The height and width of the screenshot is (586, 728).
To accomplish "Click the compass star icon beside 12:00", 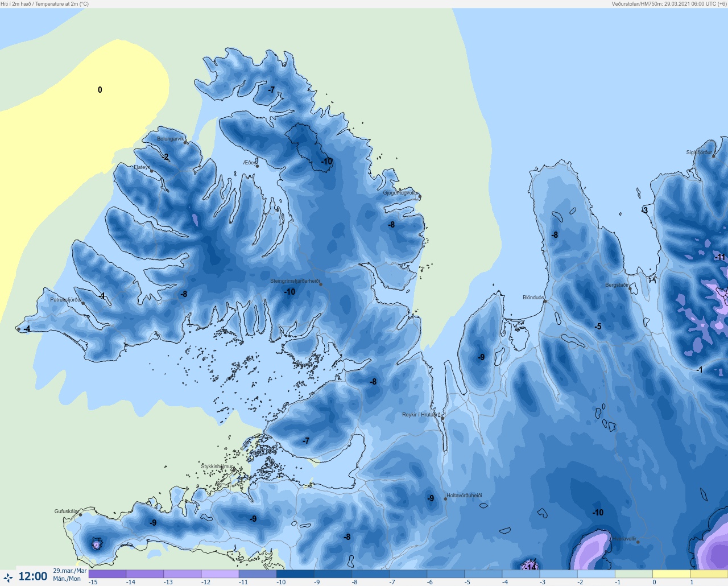I will 8,577.
